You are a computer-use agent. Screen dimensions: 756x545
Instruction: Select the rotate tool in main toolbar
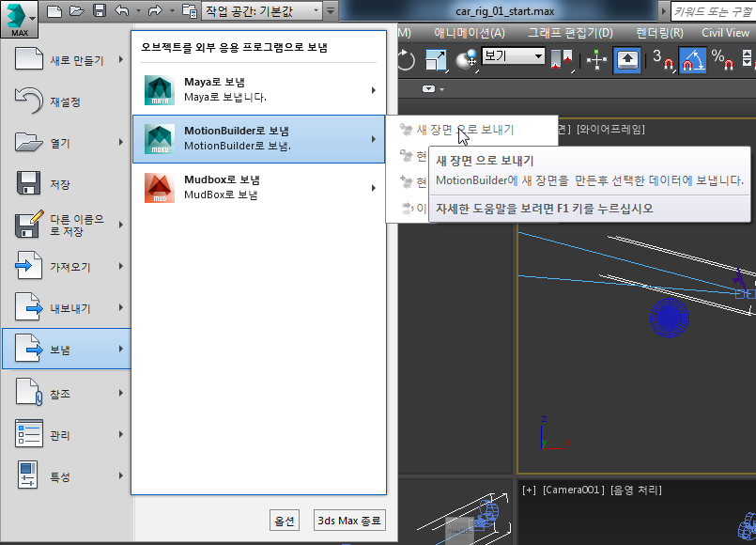[x=406, y=60]
